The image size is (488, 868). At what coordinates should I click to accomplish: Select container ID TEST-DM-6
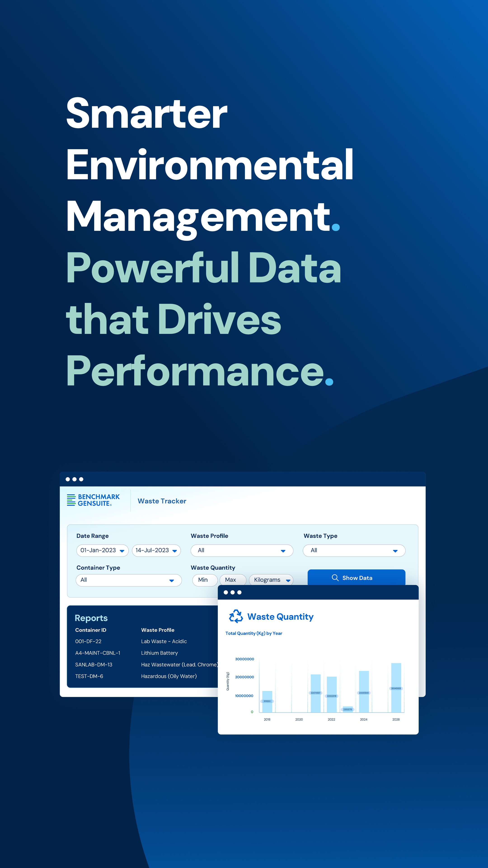tap(89, 676)
